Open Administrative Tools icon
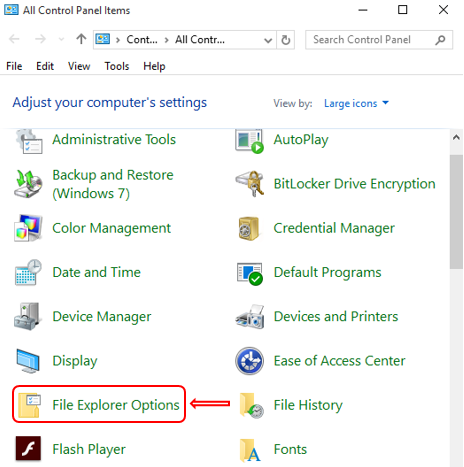The height and width of the screenshot is (467, 464). 29,141
